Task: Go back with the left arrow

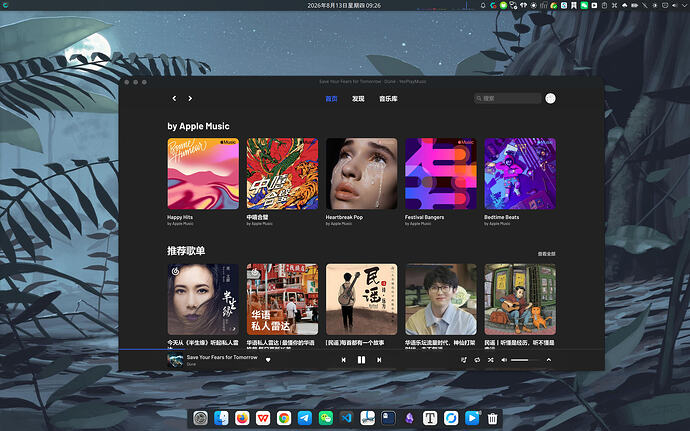Action: (174, 99)
